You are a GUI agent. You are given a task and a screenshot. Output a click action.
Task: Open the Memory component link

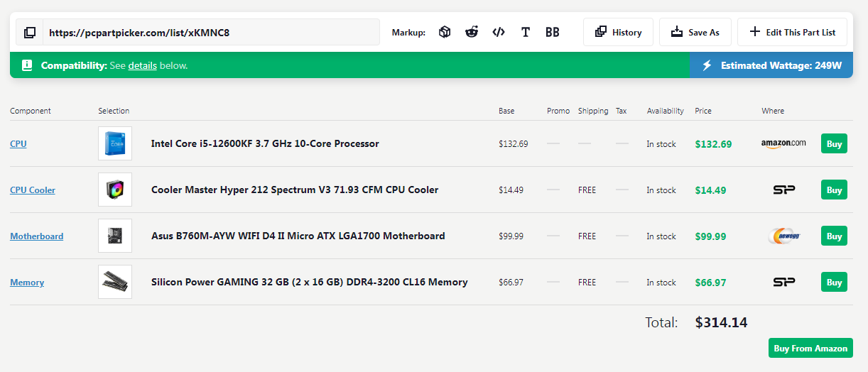click(27, 282)
